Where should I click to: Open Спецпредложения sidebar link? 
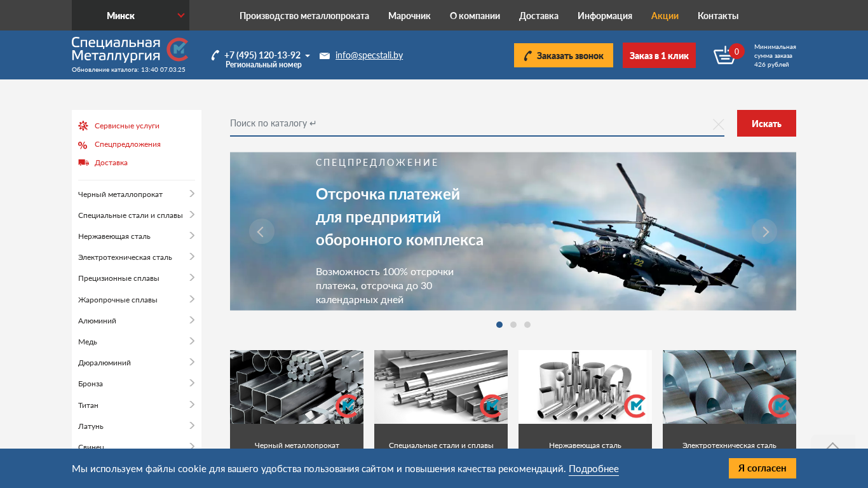(x=128, y=144)
